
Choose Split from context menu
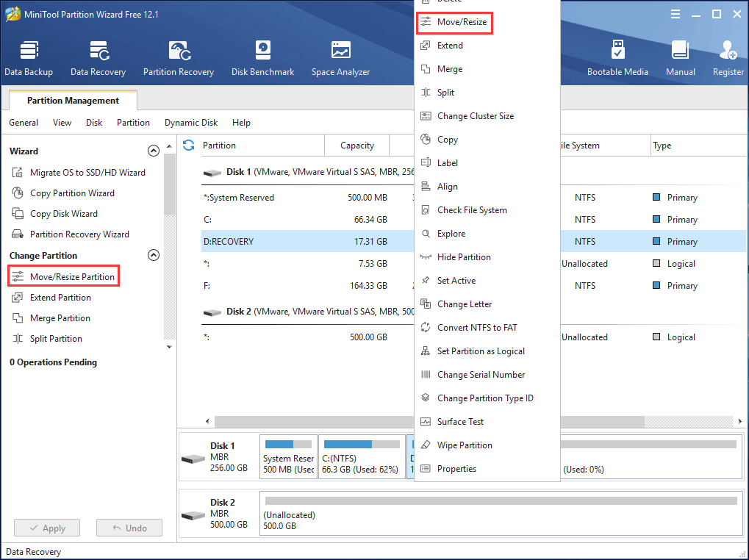pyautogui.click(x=487, y=92)
